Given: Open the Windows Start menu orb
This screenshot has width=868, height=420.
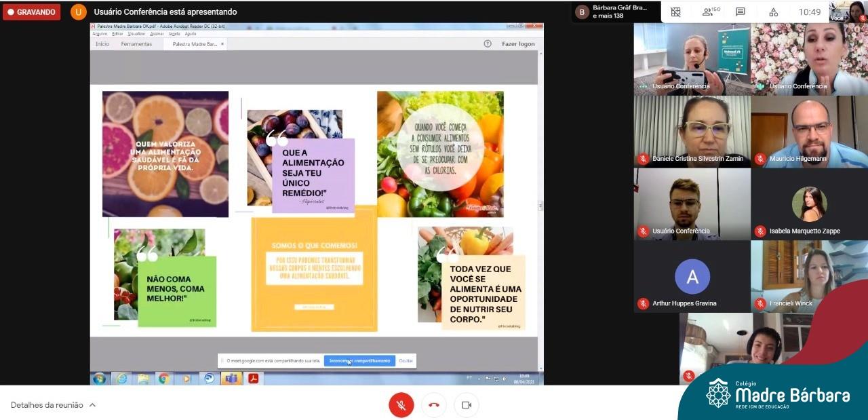Looking at the screenshot, I should [100, 379].
